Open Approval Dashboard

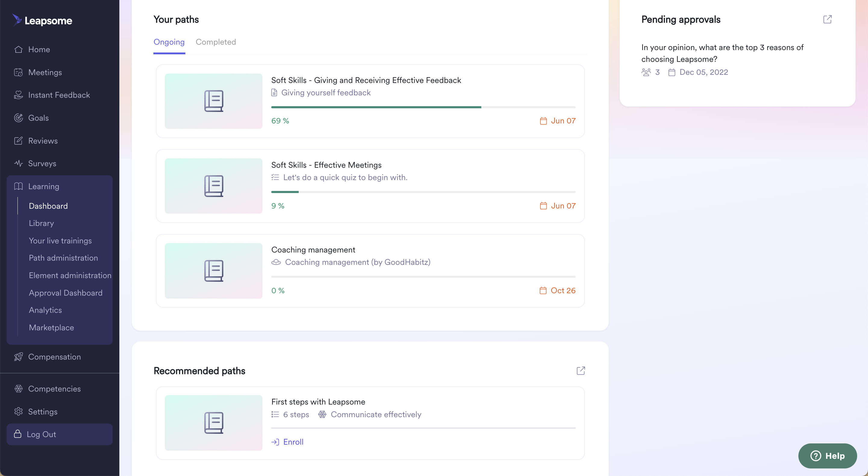(66, 293)
